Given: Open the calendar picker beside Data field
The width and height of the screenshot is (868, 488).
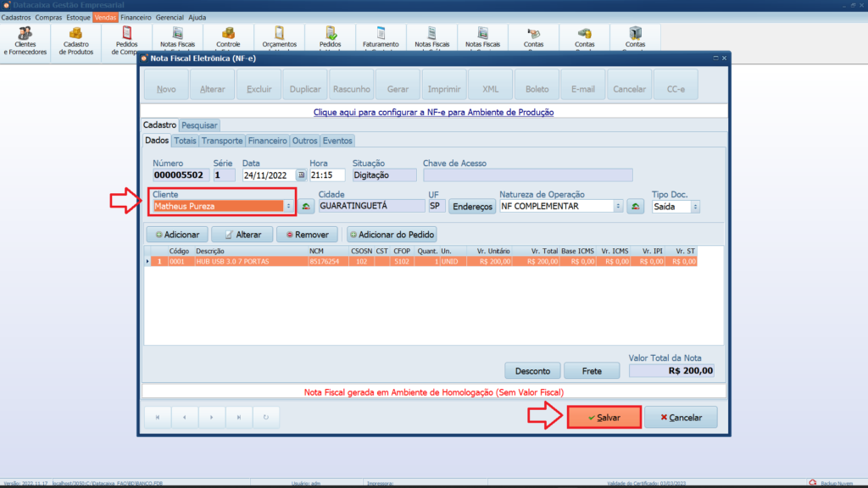Looking at the screenshot, I should (x=300, y=175).
